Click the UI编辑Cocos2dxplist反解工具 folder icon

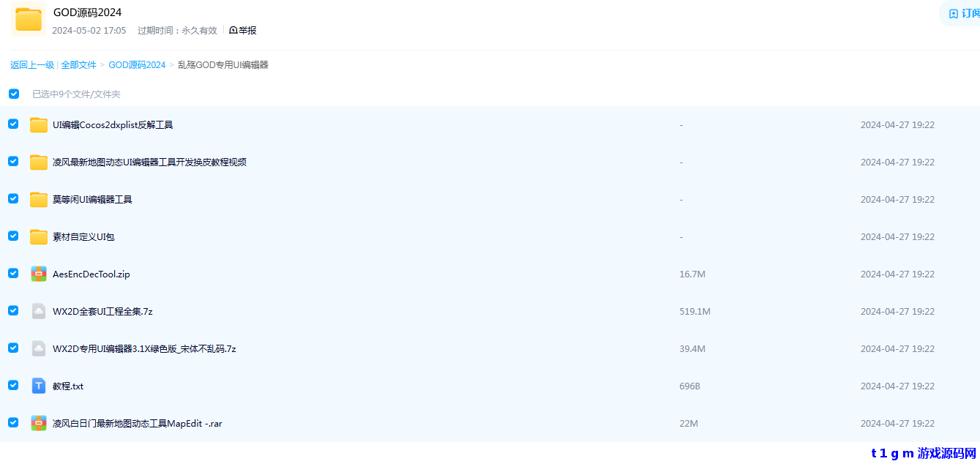tap(39, 125)
